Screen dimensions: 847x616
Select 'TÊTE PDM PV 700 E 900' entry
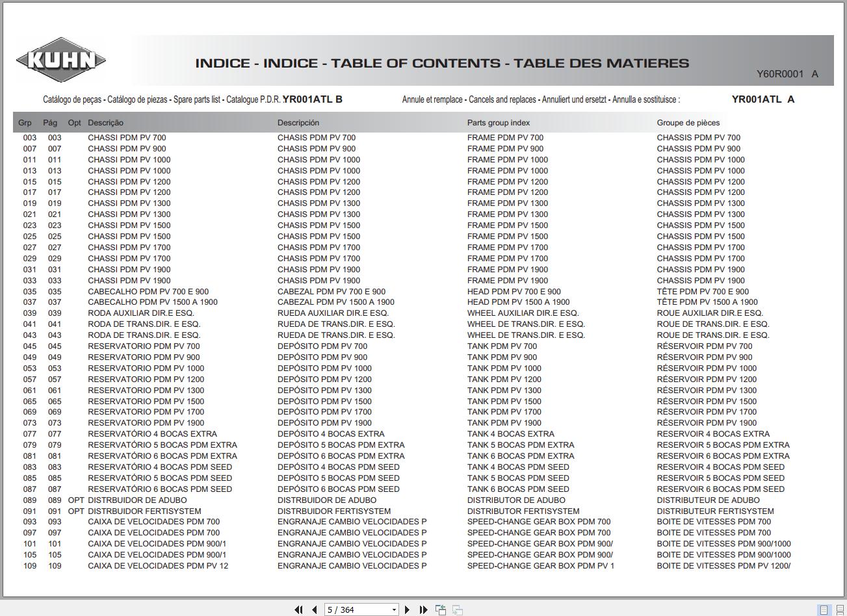point(703,292)
